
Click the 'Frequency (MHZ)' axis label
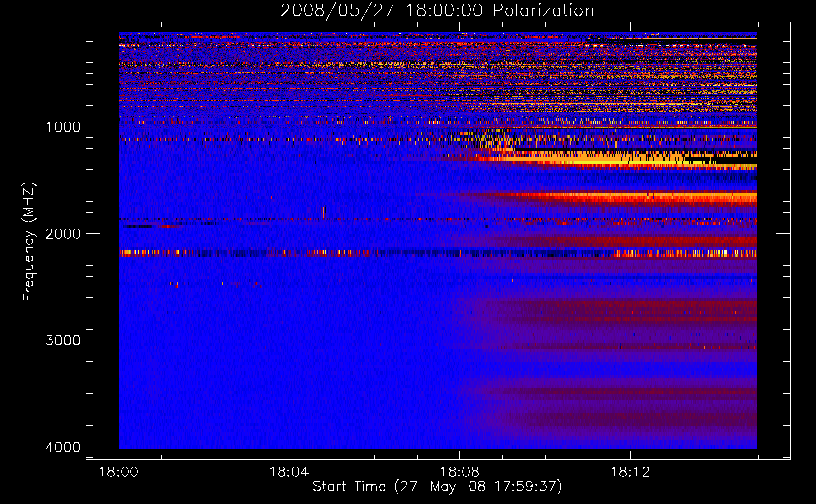pos(28,242)
